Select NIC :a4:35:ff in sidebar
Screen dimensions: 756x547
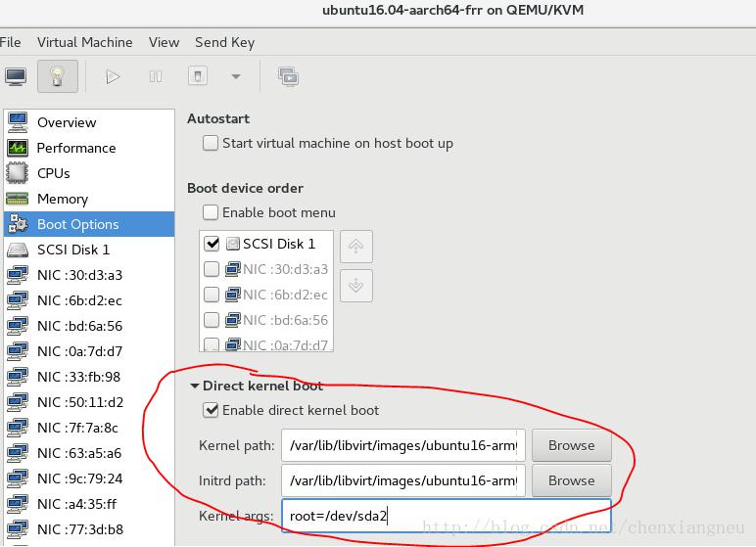(89, 504)
